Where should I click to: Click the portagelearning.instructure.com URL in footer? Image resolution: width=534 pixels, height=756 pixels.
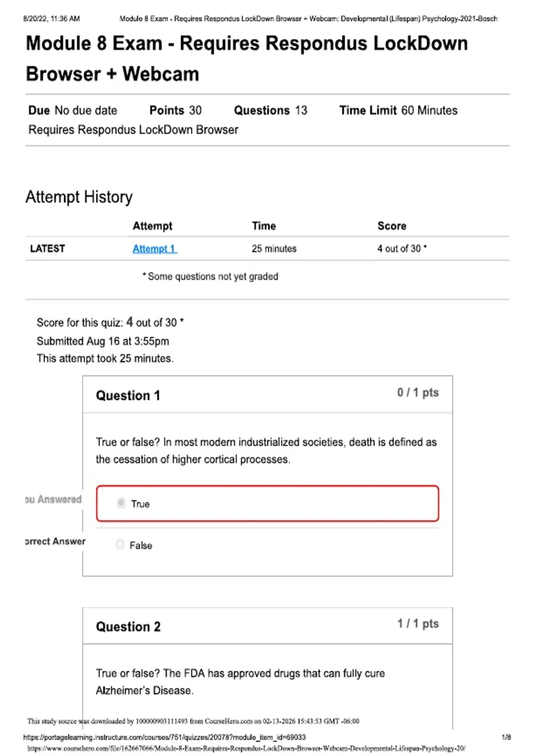[164, 737]
